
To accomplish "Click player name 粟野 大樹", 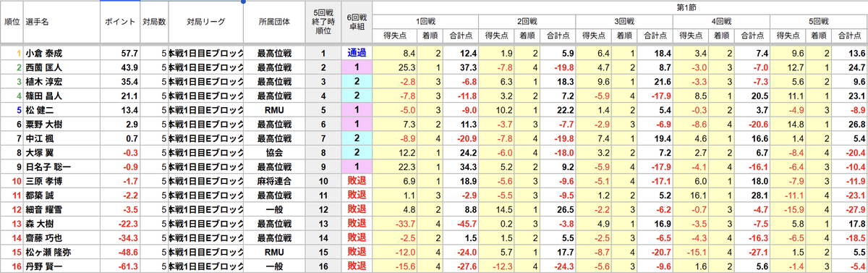I will 43,125.
